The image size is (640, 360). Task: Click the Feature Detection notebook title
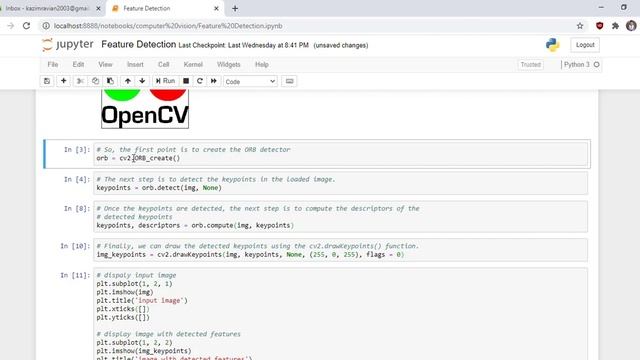tap(138, 44)
